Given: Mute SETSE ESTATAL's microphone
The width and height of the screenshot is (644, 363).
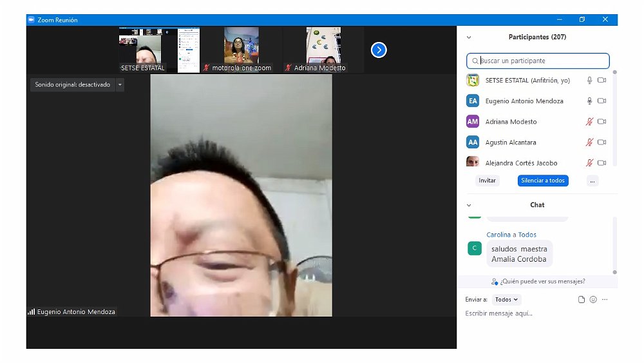Looking at the screenshot, I should 589,81.
